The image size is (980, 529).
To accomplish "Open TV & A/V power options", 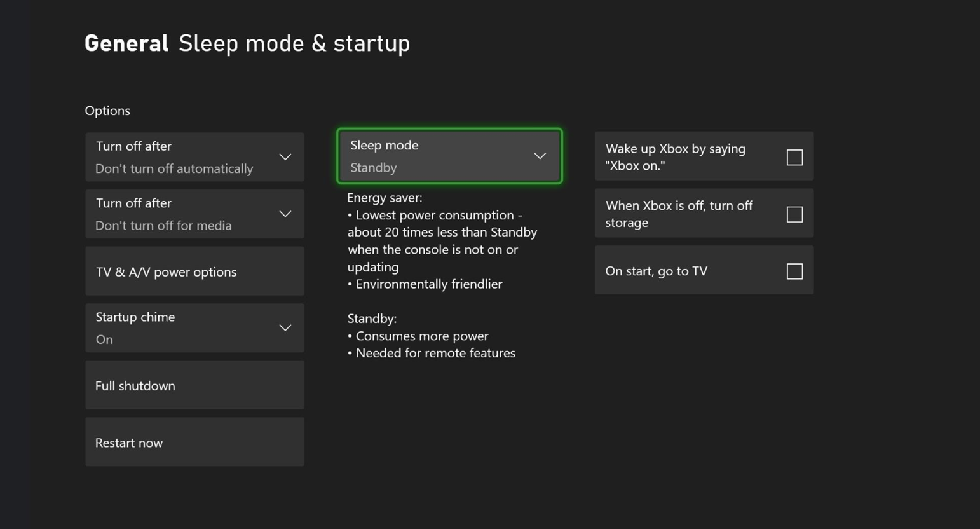I will point(194,271).
